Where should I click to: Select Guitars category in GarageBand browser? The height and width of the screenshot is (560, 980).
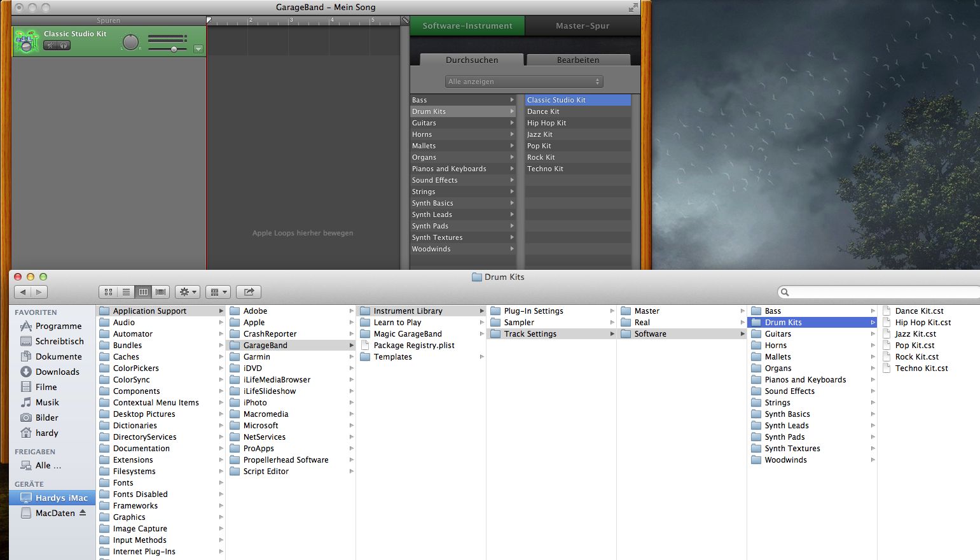(x=463, y=123)
